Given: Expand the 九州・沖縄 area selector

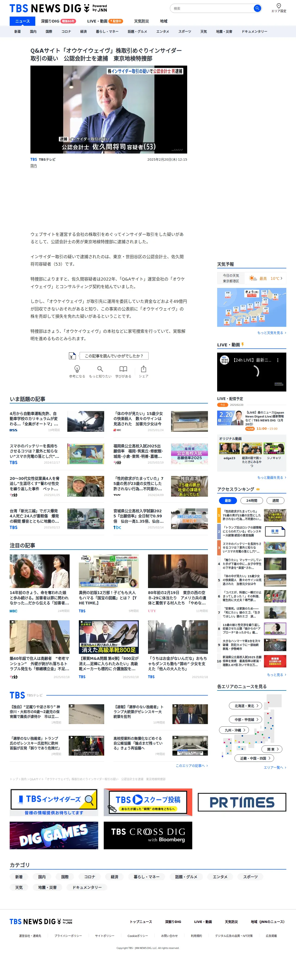Looking at the screenshot, I should (x=234, y=730).
